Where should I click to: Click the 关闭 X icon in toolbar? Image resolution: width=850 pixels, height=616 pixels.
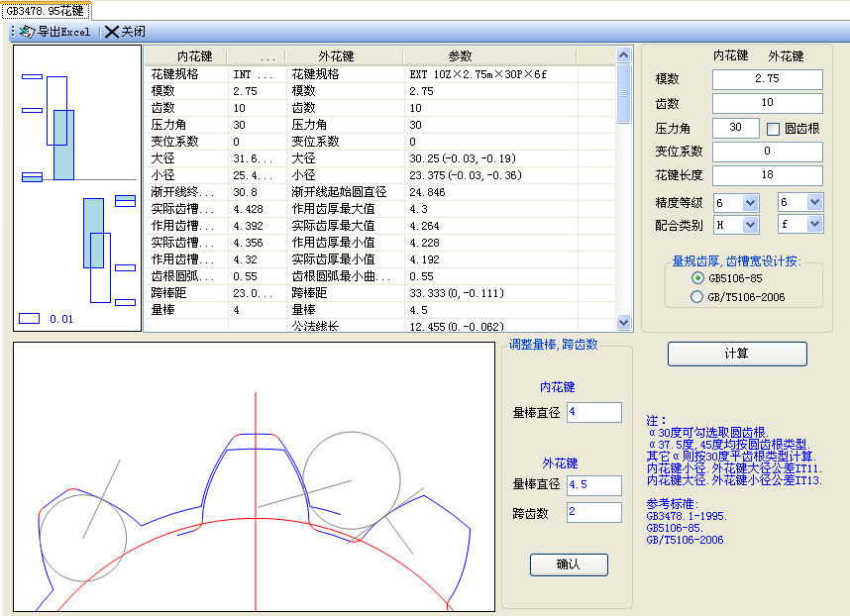click(112, 32)
